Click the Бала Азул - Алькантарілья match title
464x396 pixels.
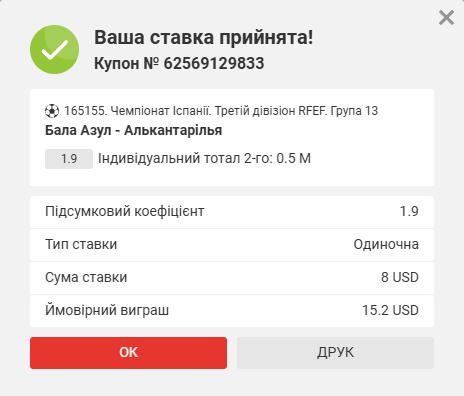(x=133, y=130)
